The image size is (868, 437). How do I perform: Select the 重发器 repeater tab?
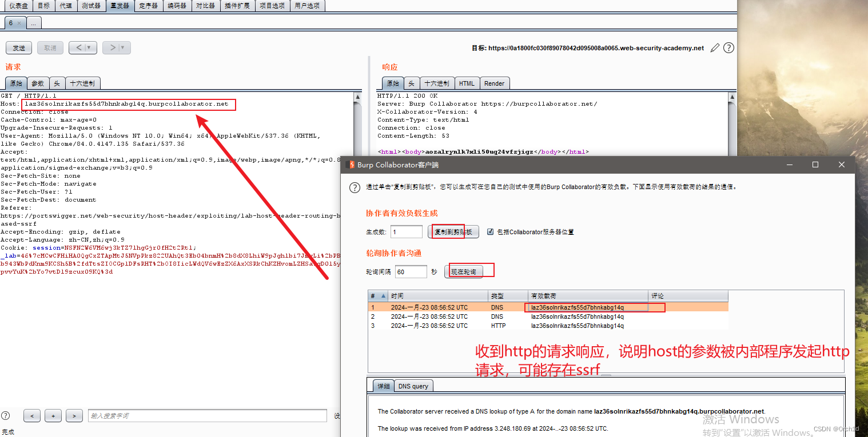pos(120,6)
